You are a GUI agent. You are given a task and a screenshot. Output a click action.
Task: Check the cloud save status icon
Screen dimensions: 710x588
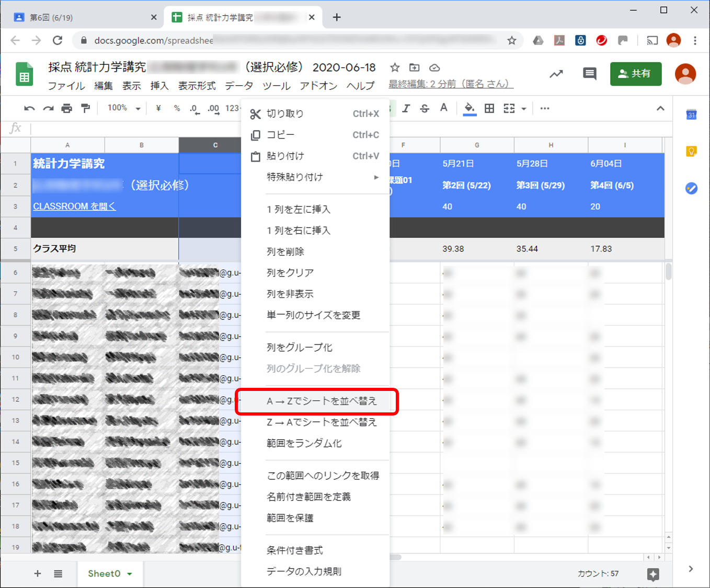pos(434,67)
